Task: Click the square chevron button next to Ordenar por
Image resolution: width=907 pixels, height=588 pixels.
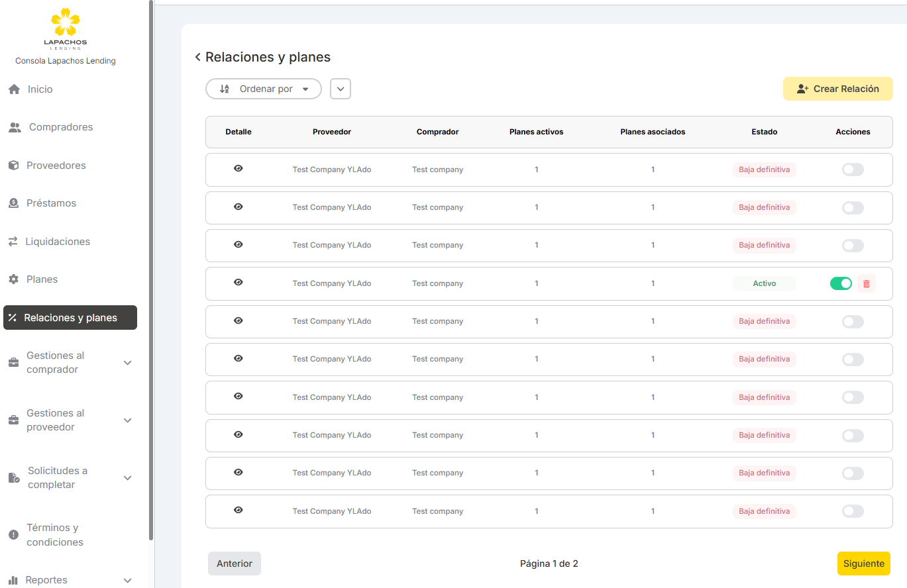Action: pyautogui.click(x=341, y=89)
